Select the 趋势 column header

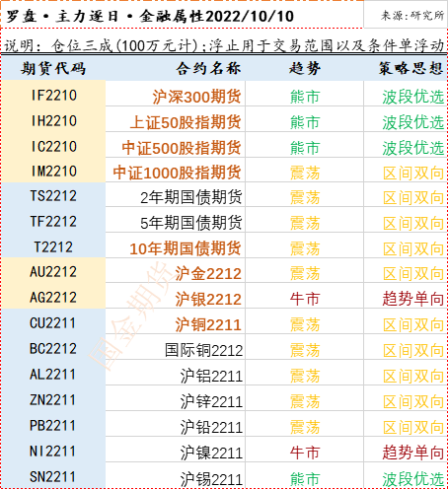point(305,69)
